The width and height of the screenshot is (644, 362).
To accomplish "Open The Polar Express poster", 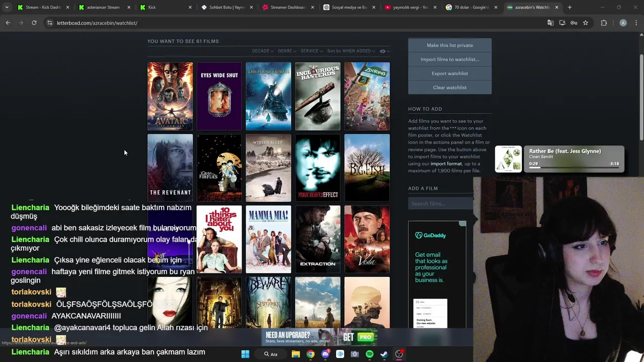I will click(x=268, y=96).
